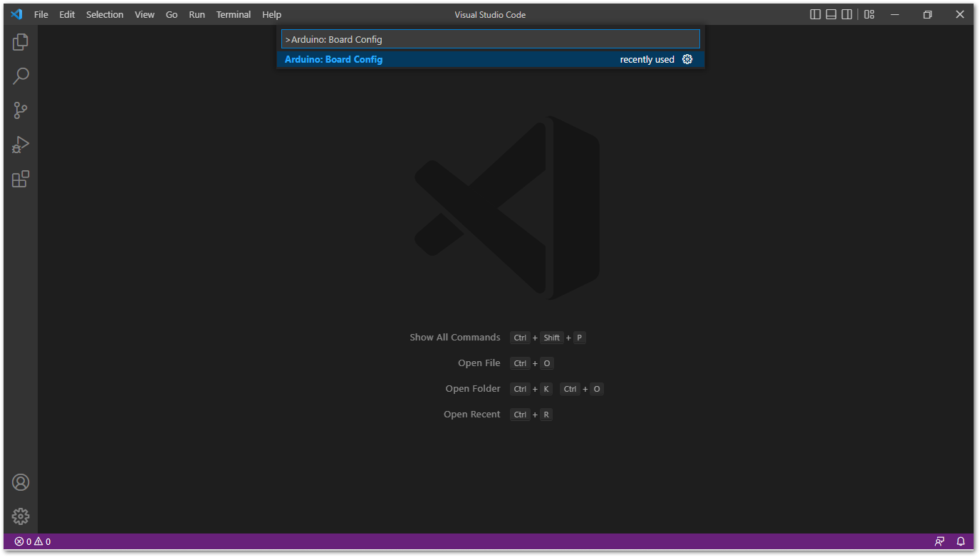Click the Open Folder label
The height and width of the screenshot is (557, 980).
(473, 389)
